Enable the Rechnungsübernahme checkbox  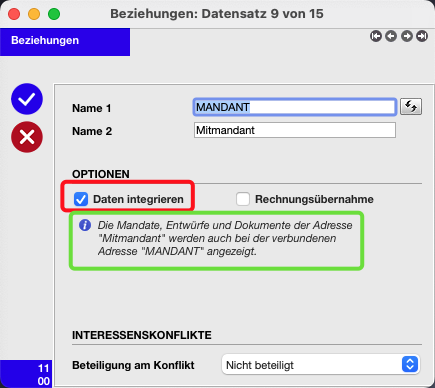(243, 199)
